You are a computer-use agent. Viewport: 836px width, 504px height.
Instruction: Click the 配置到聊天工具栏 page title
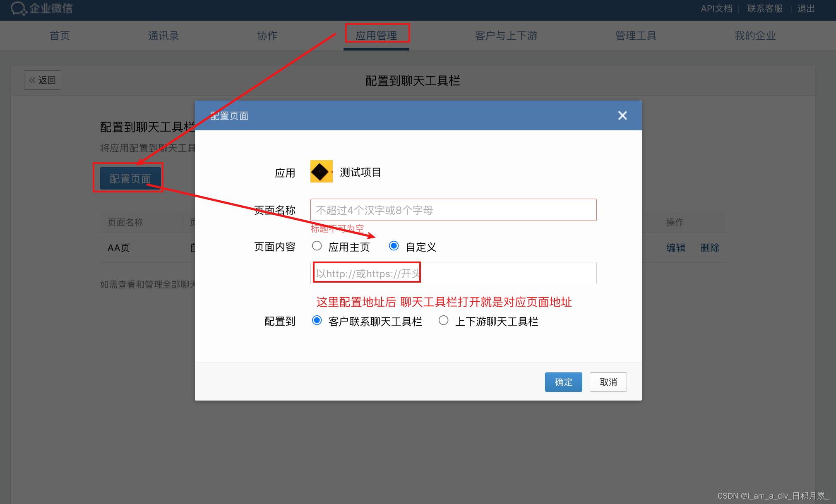(413, 81)
